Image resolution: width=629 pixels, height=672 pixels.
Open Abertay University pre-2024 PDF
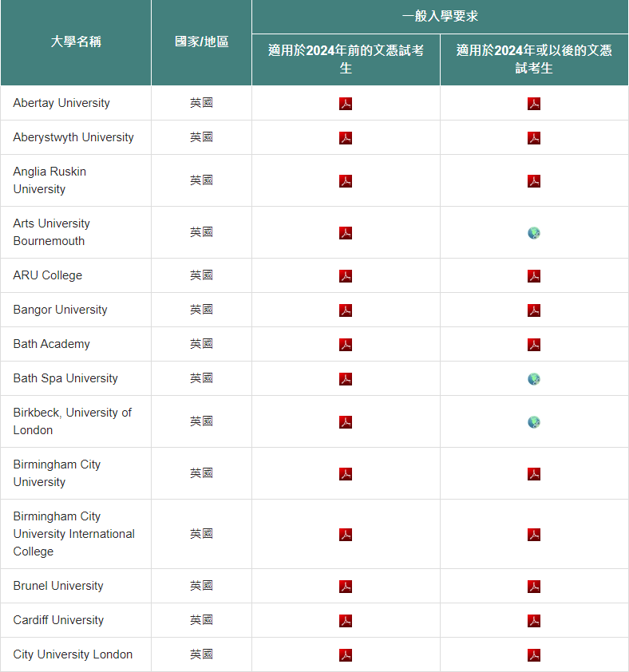(x=346, y=104)
